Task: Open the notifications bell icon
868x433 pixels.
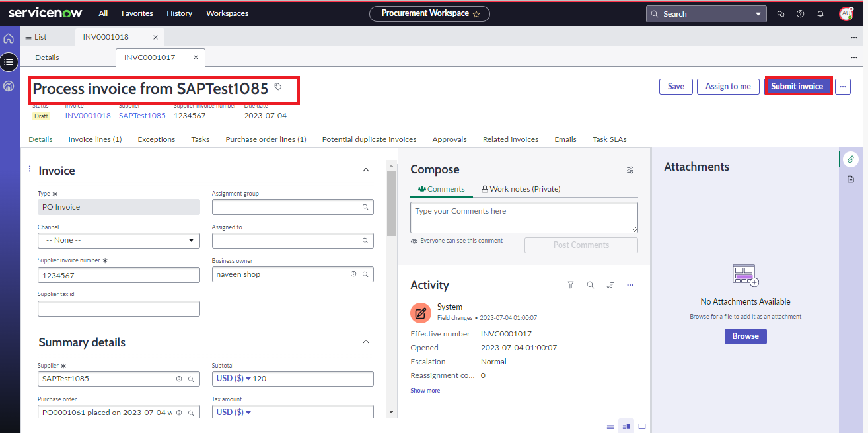Action: coord(820,13)
